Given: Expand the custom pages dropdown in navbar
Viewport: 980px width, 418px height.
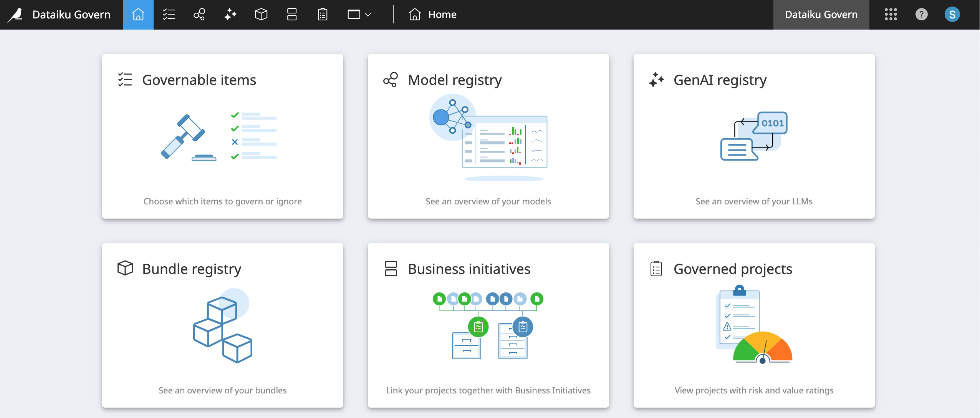Looking at the screenshot, I should (359, 15).
